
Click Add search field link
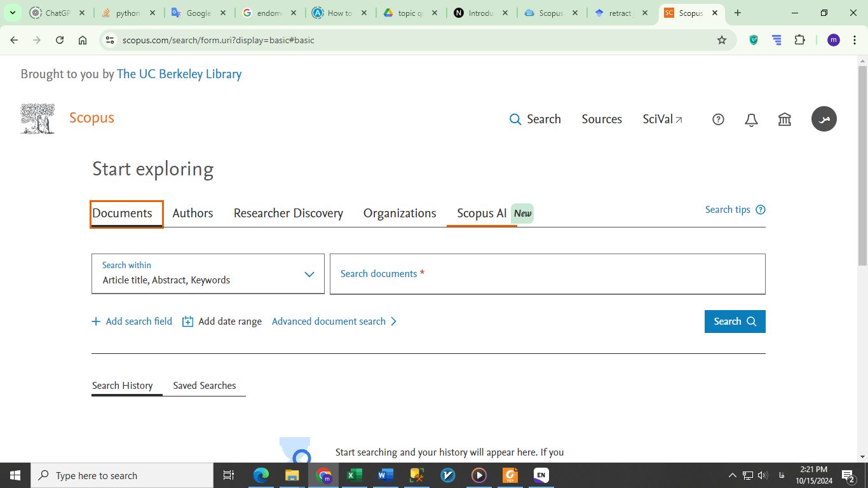tap(139, 322)
